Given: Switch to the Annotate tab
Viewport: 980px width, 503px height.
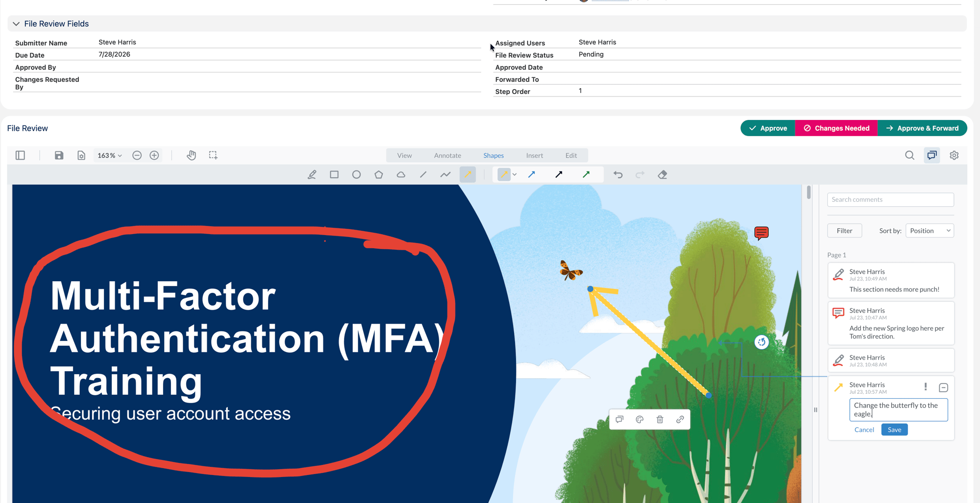Looking at the screenshot, I should (x=447, y=155).
